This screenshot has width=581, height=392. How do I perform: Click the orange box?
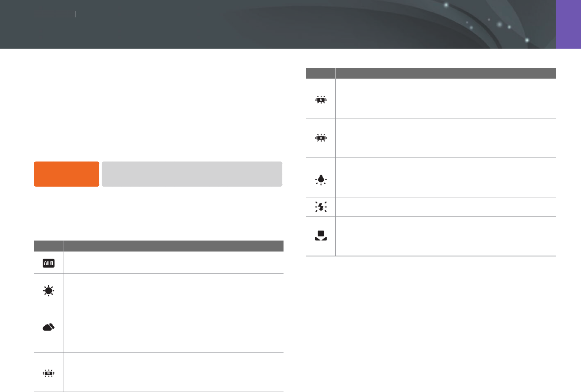click(x=67, y=174)
